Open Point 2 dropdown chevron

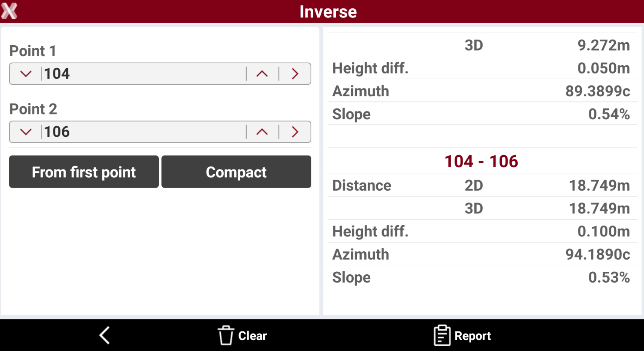click(x=26, y=132)
